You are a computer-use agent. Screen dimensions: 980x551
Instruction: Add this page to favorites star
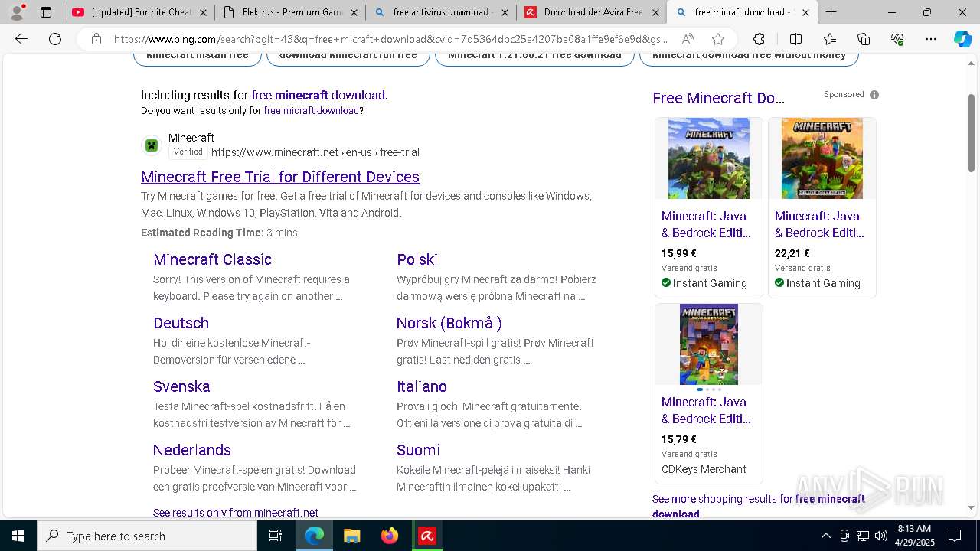point(718,39)
